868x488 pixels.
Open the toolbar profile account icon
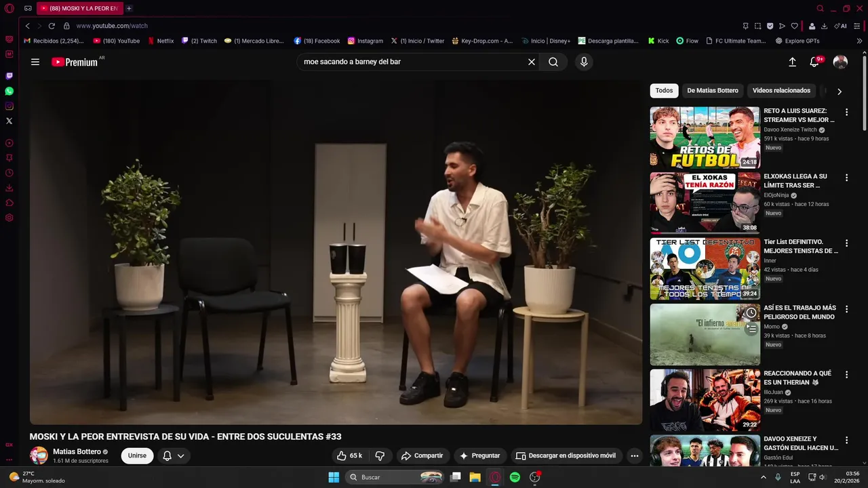[x=812, y=26]
